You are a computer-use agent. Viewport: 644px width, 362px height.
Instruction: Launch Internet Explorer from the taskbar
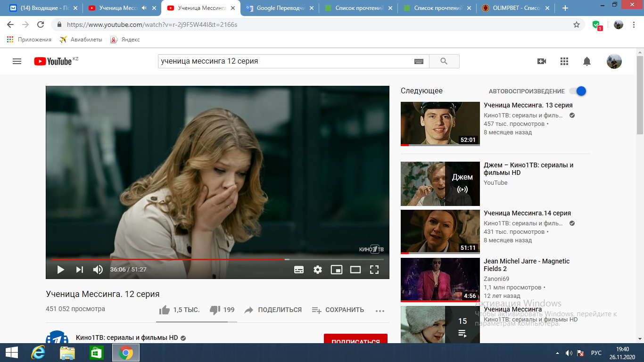click(38, 353)
